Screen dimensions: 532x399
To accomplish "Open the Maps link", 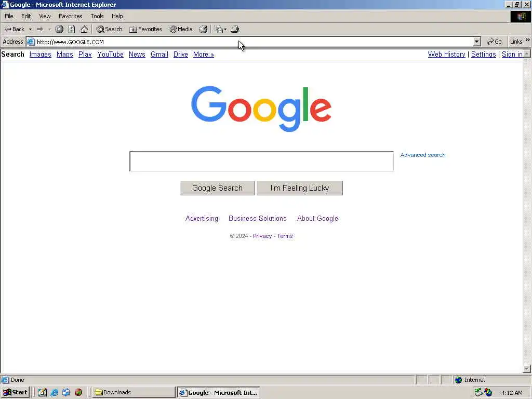I will tap(65, 54).
